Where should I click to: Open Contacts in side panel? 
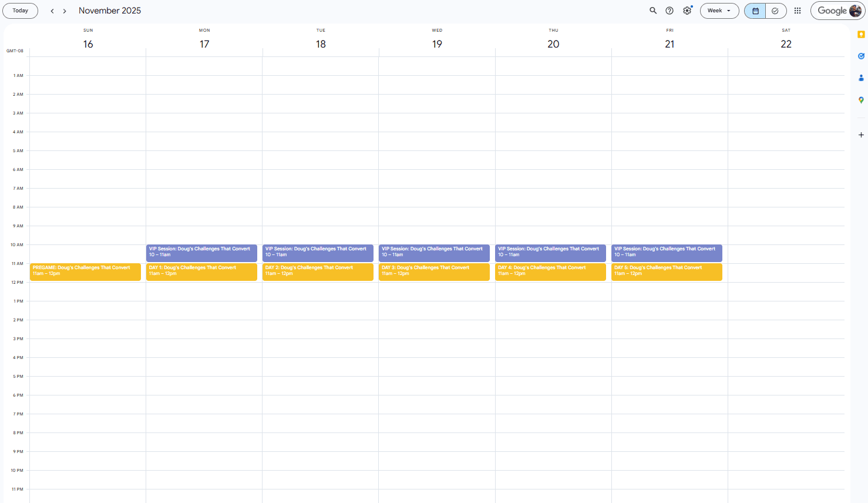861,78
